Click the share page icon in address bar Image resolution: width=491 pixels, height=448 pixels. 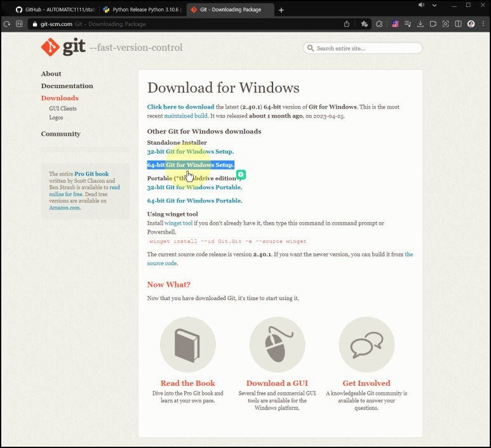pos(347,24)
